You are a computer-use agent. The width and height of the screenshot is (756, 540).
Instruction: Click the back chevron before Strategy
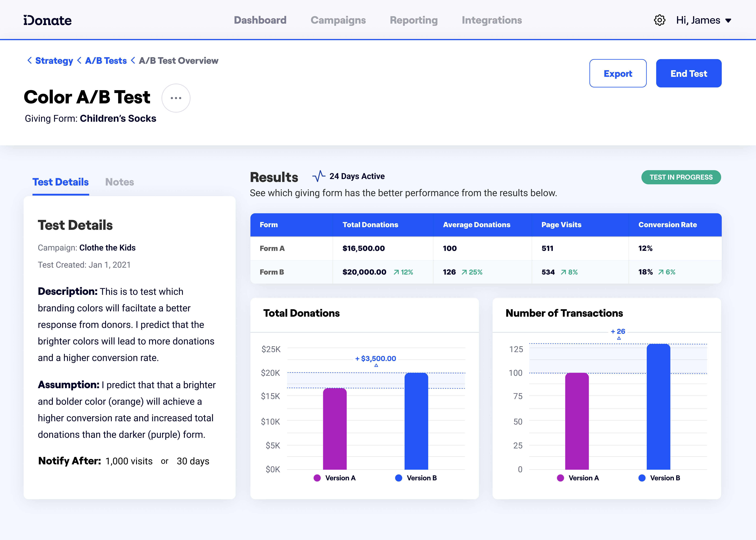click(30, 61)
